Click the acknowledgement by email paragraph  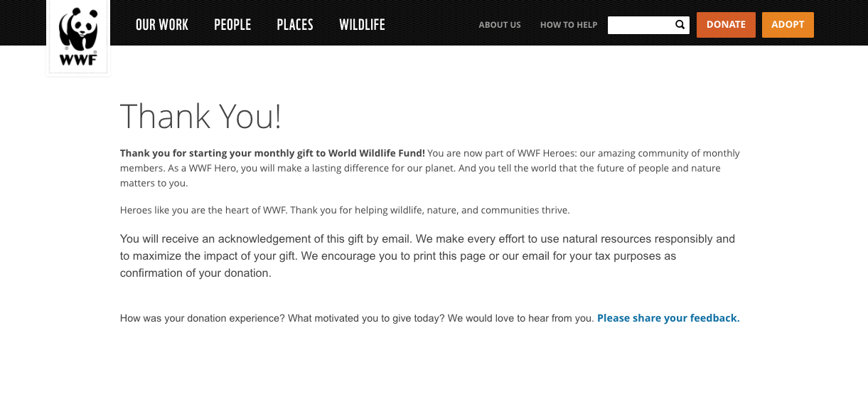[427, 255]
